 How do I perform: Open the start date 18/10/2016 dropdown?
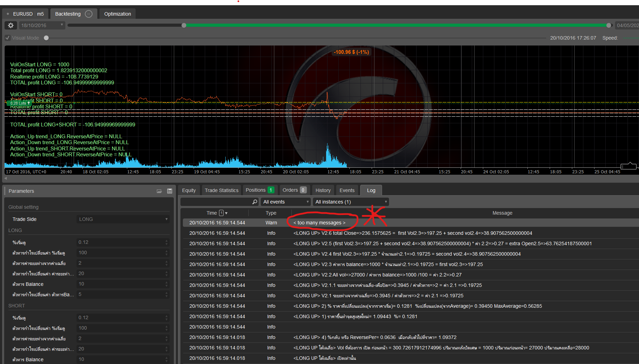(42, 25)
